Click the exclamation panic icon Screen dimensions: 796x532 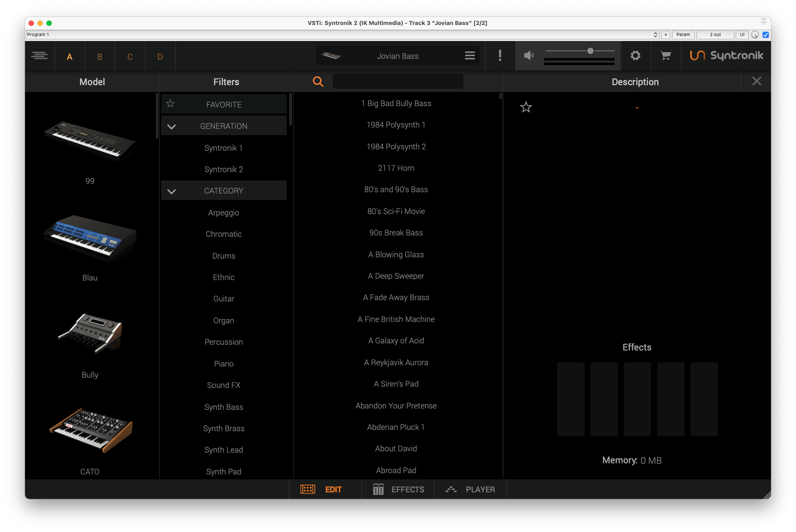coord(500,56)
